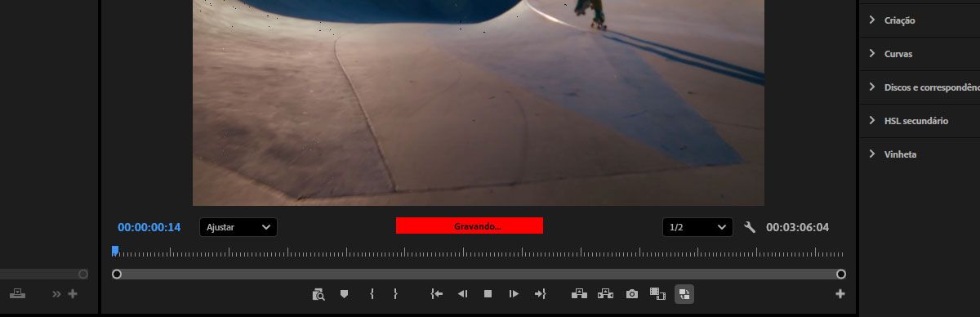The height and width of the screenshot is (317, 980).
Task: Toggle the highlighted proxy switch button
Action: point(684,293)
